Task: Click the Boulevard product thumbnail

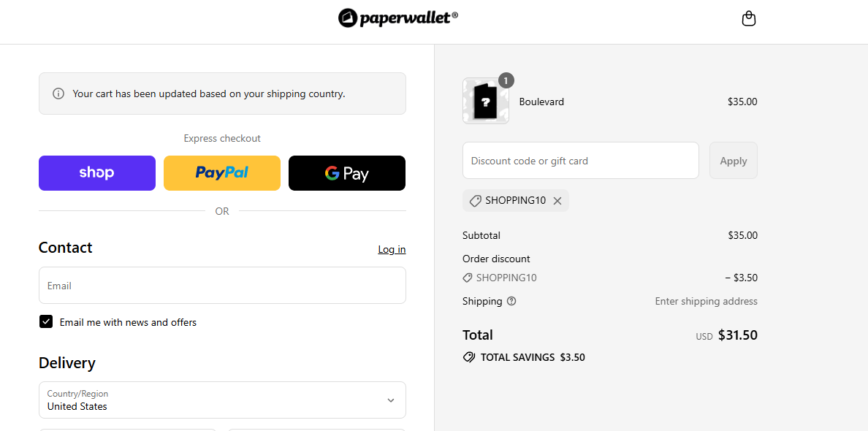Action: click(485, 101)
